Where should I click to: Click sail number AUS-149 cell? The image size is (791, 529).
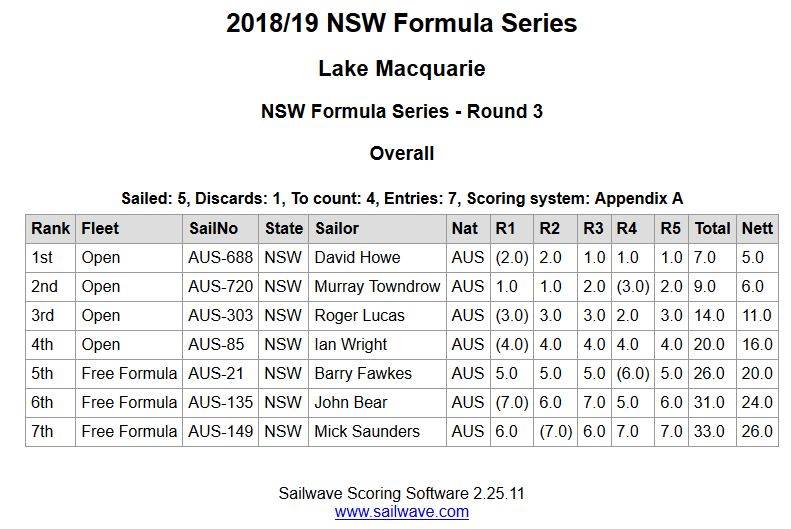[219, 431]
